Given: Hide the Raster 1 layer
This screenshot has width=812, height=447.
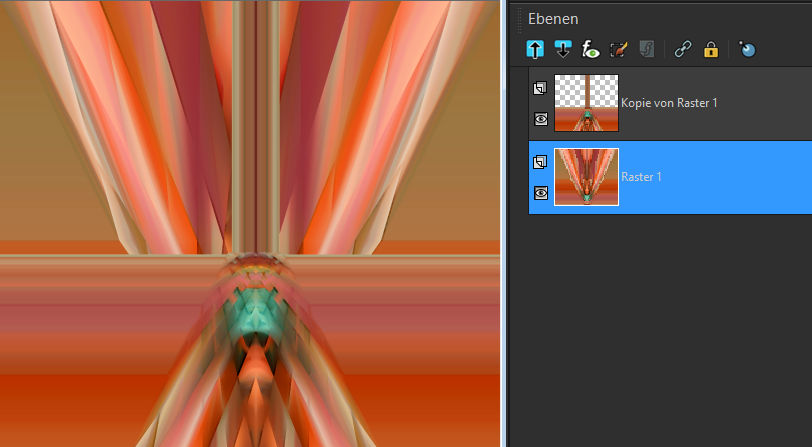Looking at the screenshot, I should [541, 193].
